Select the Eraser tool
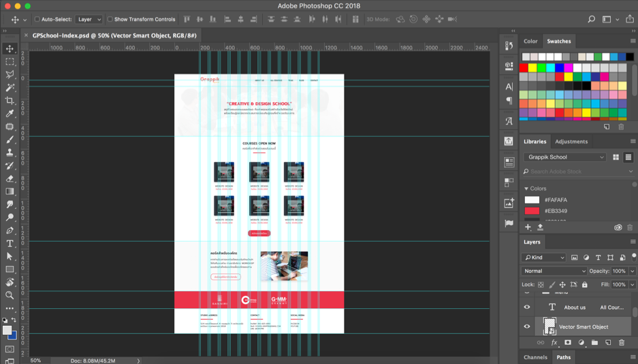This screenshot has width=638, height=364. point(10,178)
